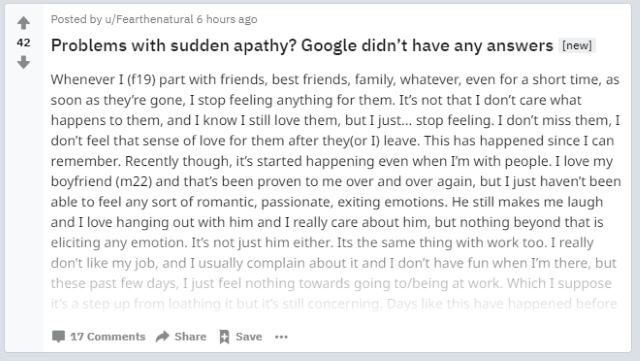This screenshot has height=361, width=640.
Task: Click the vote score of 42
Action: click(24, 42)
